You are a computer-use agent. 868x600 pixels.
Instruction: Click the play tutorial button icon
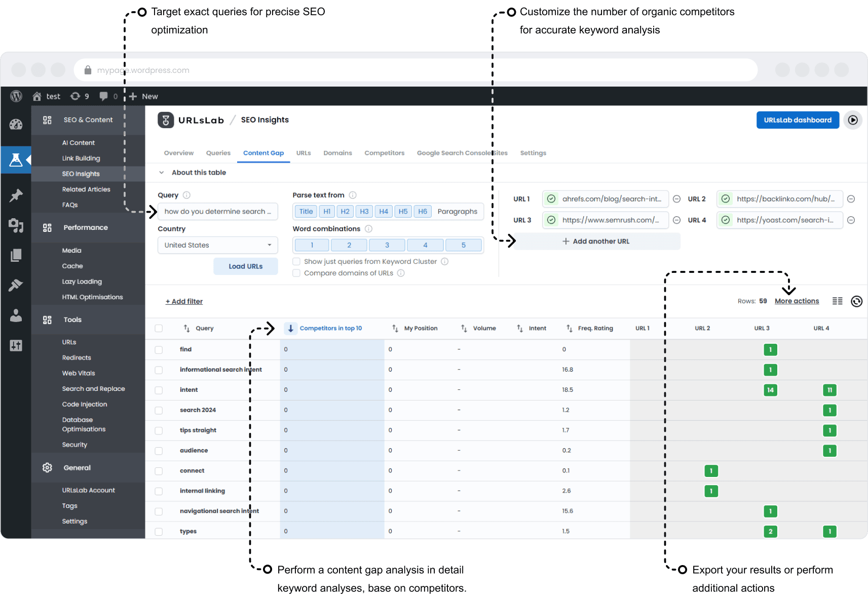pyautogui.click(x=853, y=120)
